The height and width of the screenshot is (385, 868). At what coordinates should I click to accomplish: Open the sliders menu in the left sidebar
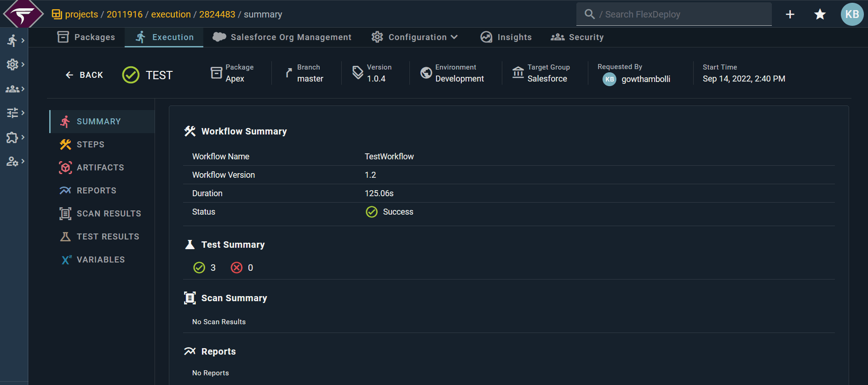(15, 113)
